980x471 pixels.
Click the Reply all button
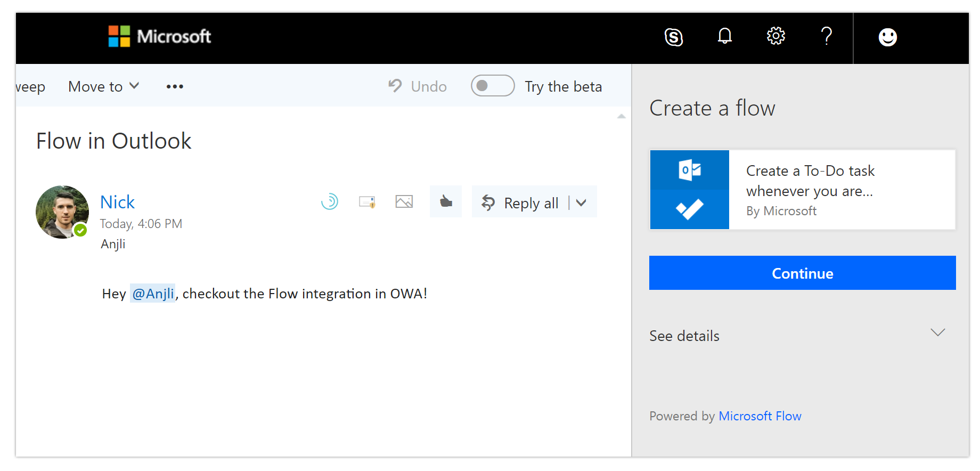tap(521, 202)
